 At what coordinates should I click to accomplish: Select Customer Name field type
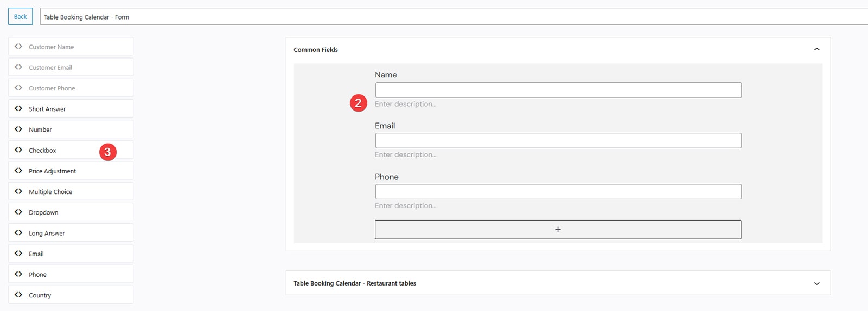71,47
